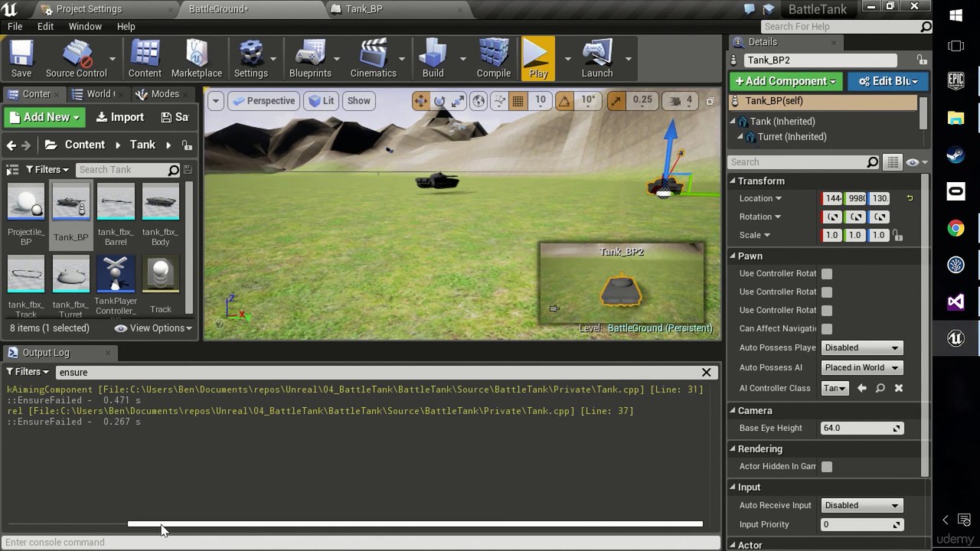Open Visual Studio from the Windows taskbar
980x551 pixels.
click(x=955, y=302)
